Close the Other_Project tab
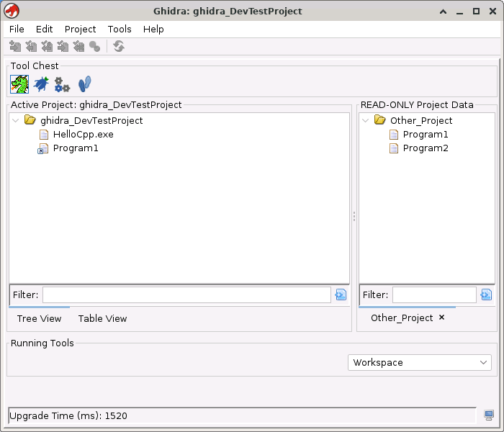The width and height of the screenshot is (504, 432). point(442,318)
